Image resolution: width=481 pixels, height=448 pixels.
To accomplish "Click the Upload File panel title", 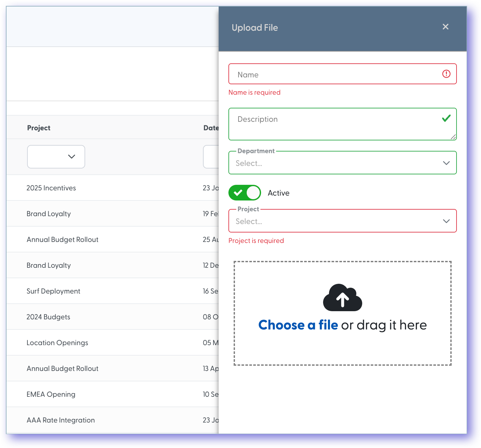I will pyautogui.click(x=255, y=28).
